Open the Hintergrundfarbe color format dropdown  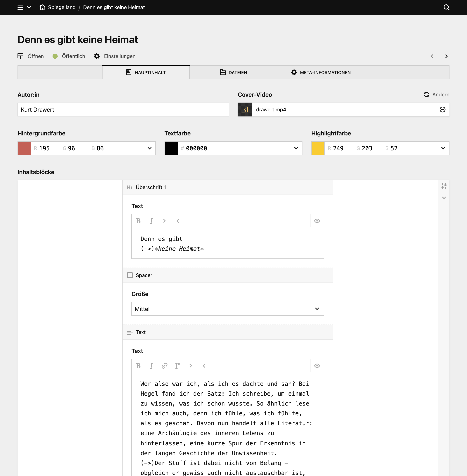click(149, 148)
